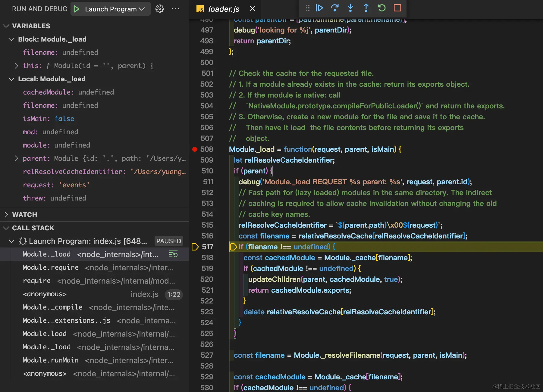Stop the debug session
Screen dimensions: 543x392
click(x=397, y=8)
